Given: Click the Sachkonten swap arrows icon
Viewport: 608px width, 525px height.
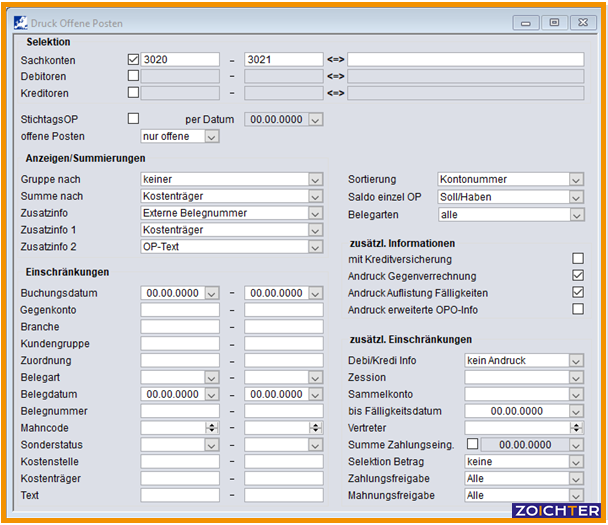Looking at the screenshot, I should click(335, 60).
